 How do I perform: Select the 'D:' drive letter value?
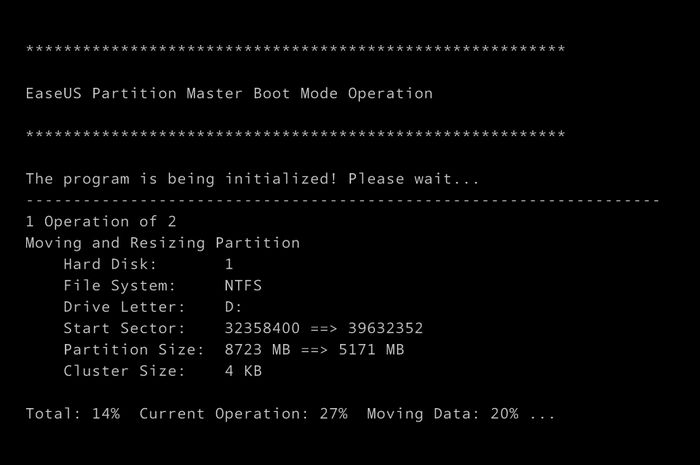tap(233, 307)
